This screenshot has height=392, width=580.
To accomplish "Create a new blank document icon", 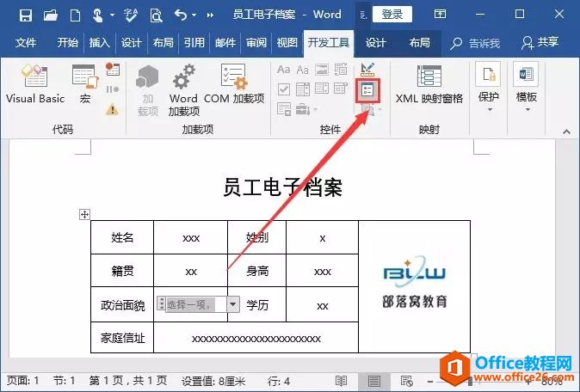I will (x=75, y=15).
